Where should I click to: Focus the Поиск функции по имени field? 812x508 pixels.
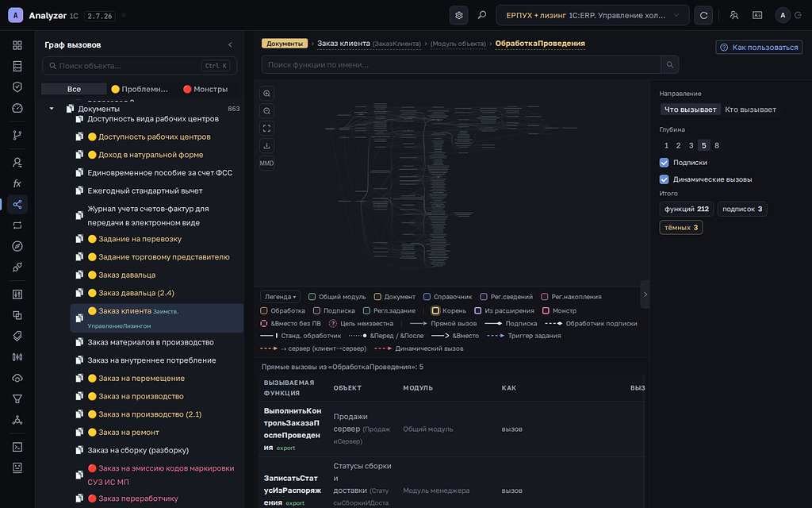[x=462, y=65]
